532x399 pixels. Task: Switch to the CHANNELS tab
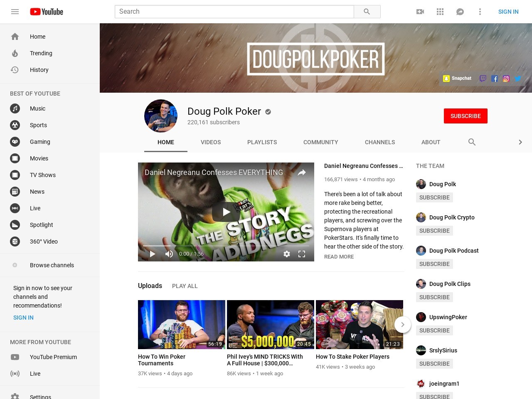tap(380, 142)
